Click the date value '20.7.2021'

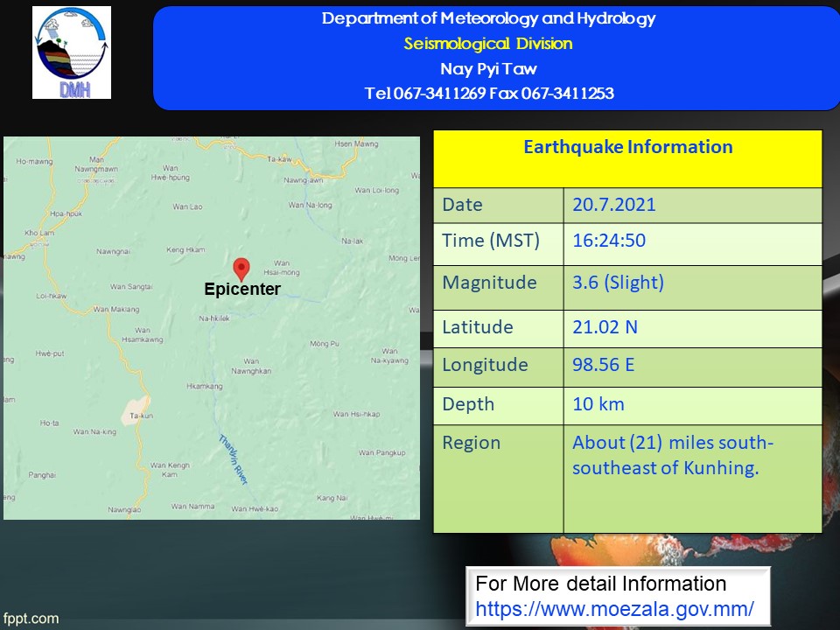click(x=614, y=205)
